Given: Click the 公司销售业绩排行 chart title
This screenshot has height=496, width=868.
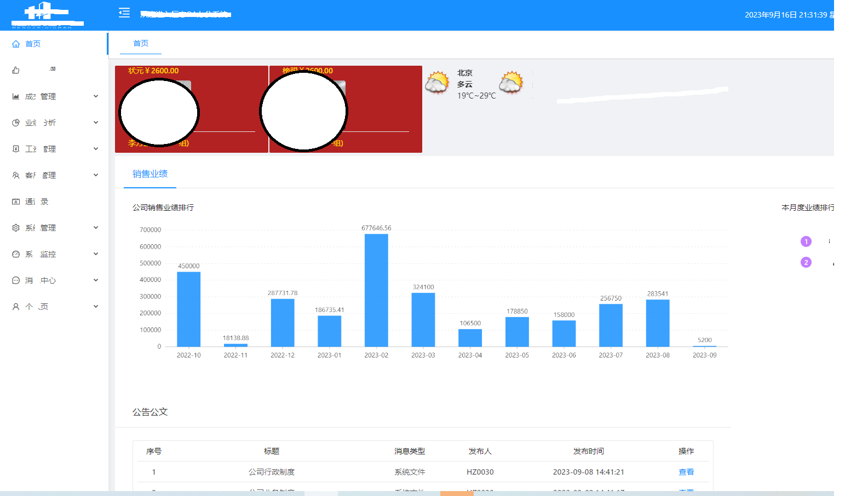Looking at the screenshot, I should pos(163,207).
